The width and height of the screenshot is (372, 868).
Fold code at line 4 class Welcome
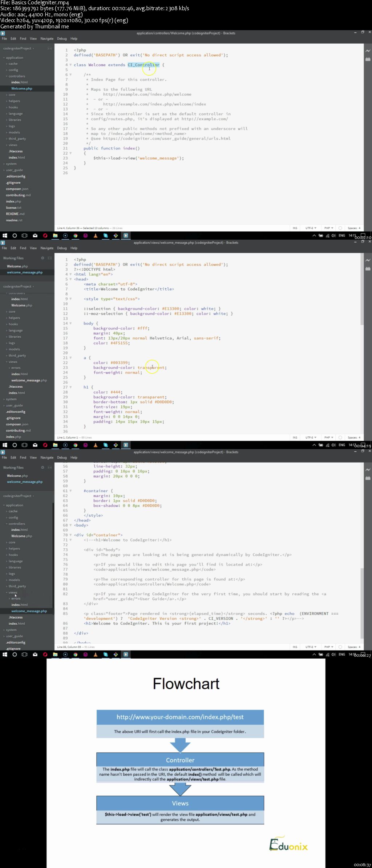70,65
